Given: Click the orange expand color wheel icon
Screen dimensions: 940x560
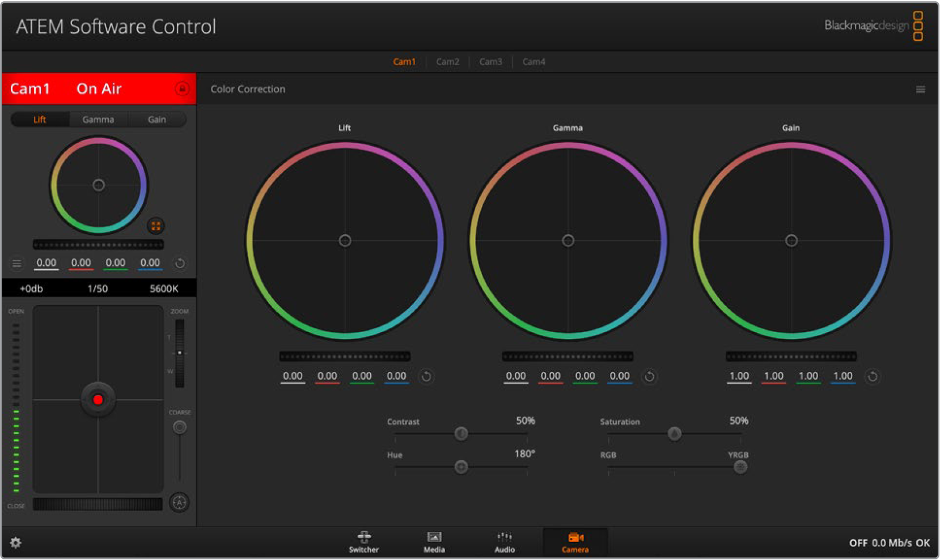Looking at the screenshot, I should [x=155, y=226].
